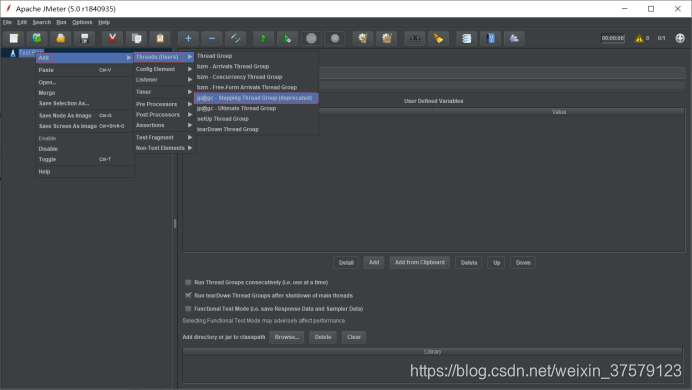Expand the Assertions submenu

coord(164,125)
